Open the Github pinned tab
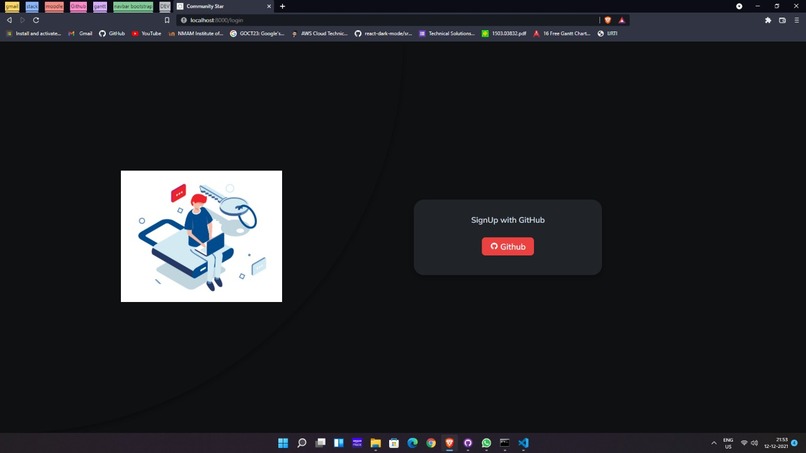The height and width of the screenshot is (453, 806). coord(78,7)
